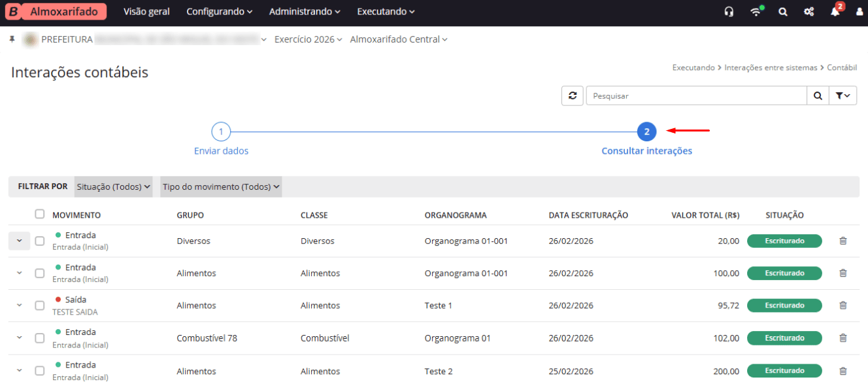Open Tipo do movimento (Todos) dropdown
This screenshot has height=384, width=868.
click(221, 186)
